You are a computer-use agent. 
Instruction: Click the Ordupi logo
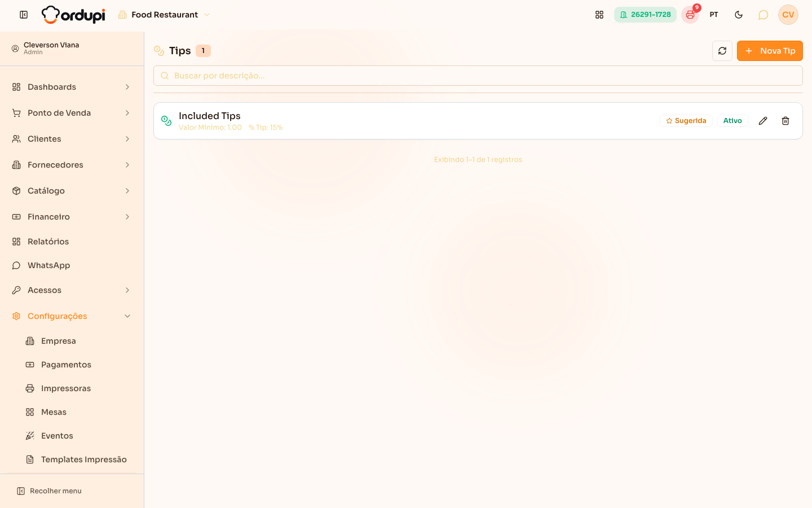pos(73,15)
